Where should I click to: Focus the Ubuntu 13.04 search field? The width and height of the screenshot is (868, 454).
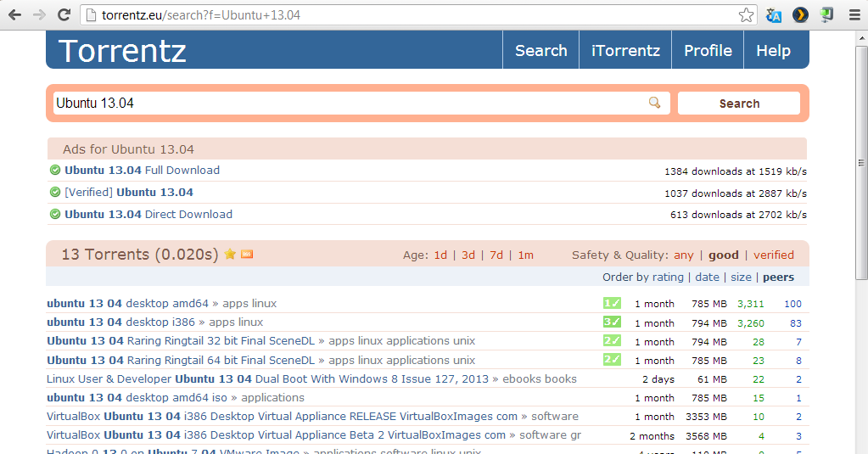tap(361, 103)
